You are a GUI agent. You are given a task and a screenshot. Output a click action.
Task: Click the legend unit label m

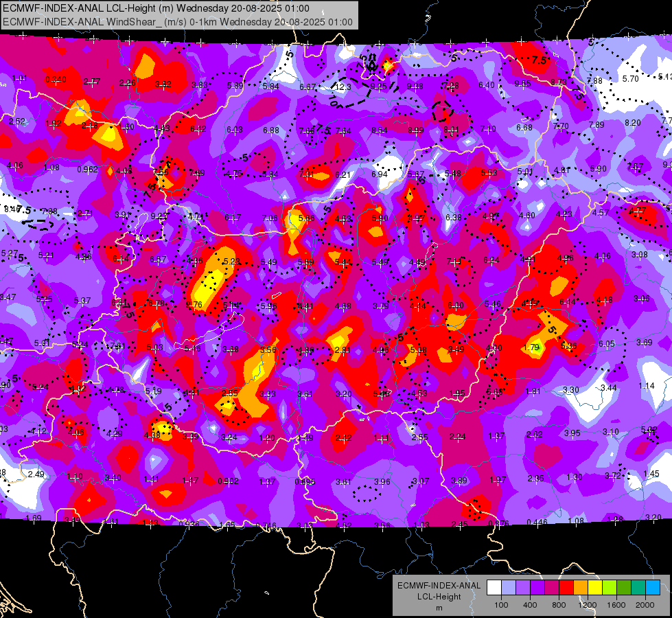tap(439, 608)
